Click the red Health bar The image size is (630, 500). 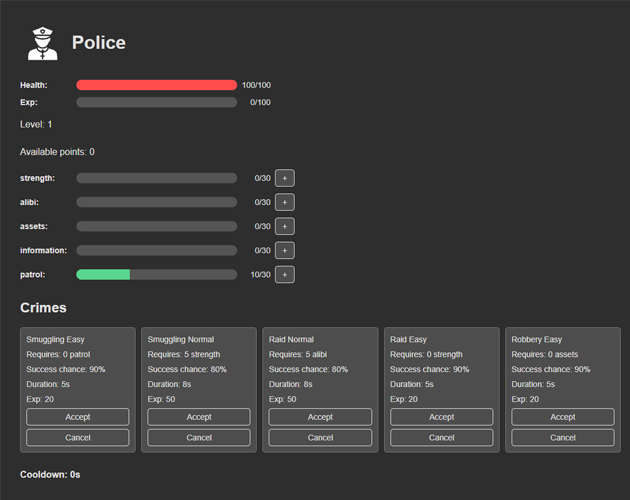coord(157,85)
